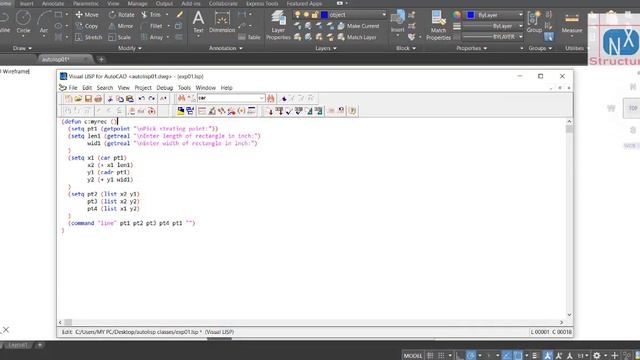Expand the Layers panel
The width and height of the screenshot is (640, 360).
(326, 48)
